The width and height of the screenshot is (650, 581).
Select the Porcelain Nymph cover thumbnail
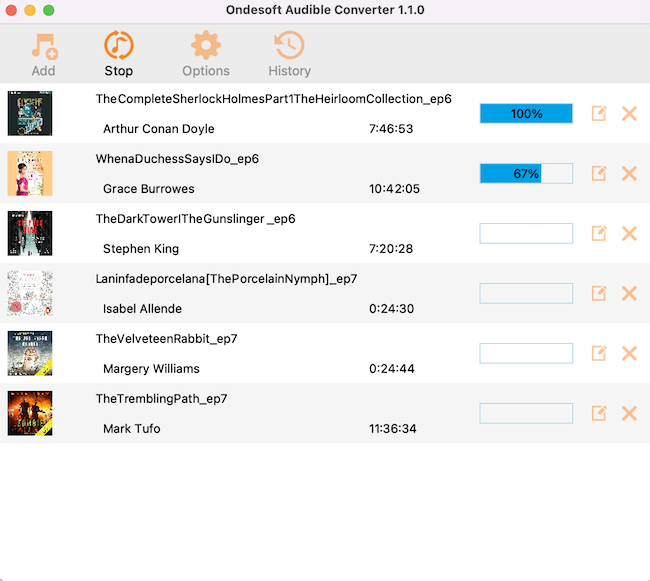pos(30,293)
